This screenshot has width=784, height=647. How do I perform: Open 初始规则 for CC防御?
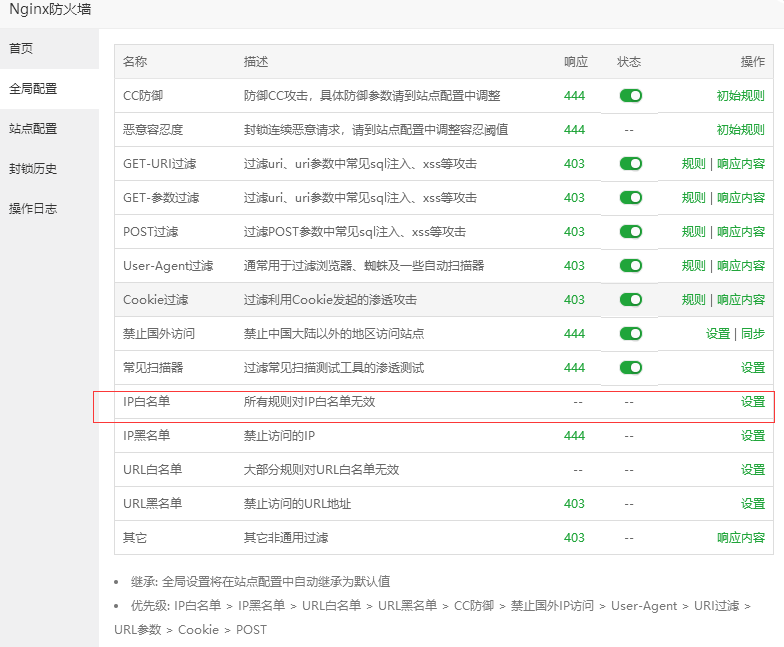[x=740, y=96]
